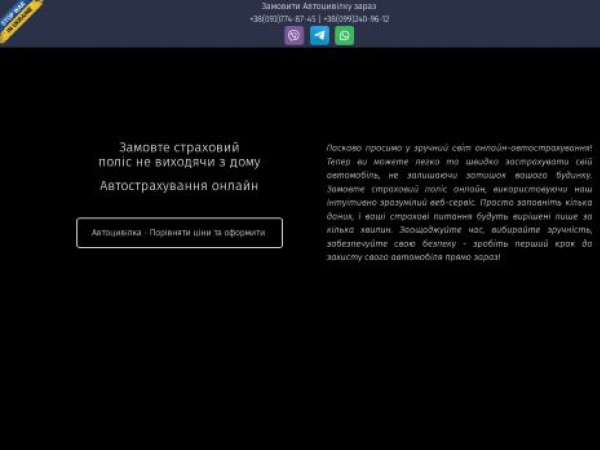
Task: Click heading Замовте страховий поліс не виходячи з дому
Action: pyautogui.click(x=179, y=155)
